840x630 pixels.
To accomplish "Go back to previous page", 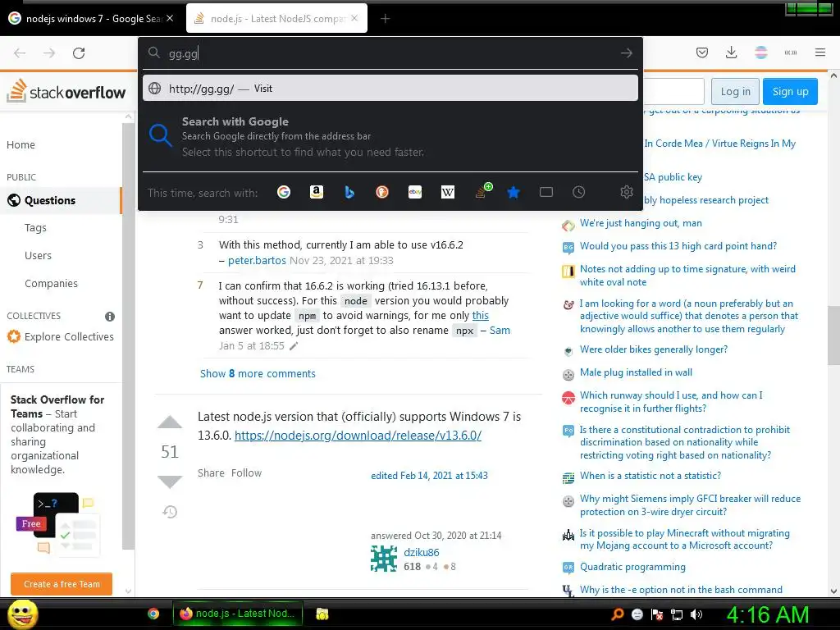I will [20, 53].
